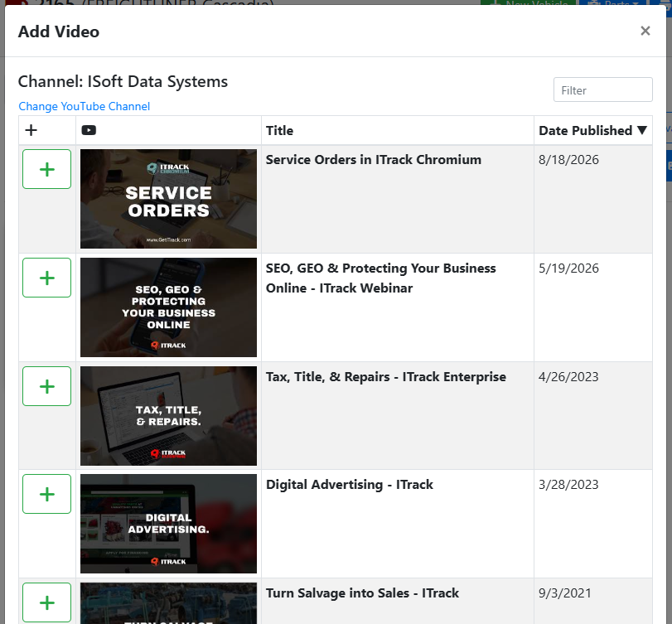Open the Turn Salvage into Sales thumbnail
Viewport: 672px width, 624px height.
click(168, 603)
